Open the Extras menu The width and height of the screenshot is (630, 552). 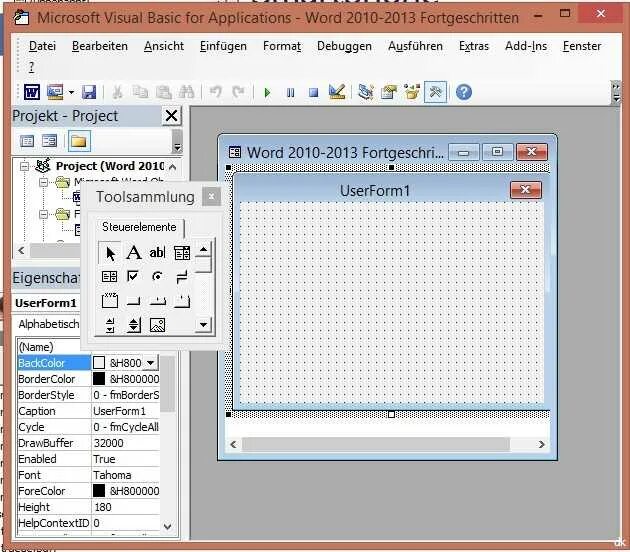[474, 46]
